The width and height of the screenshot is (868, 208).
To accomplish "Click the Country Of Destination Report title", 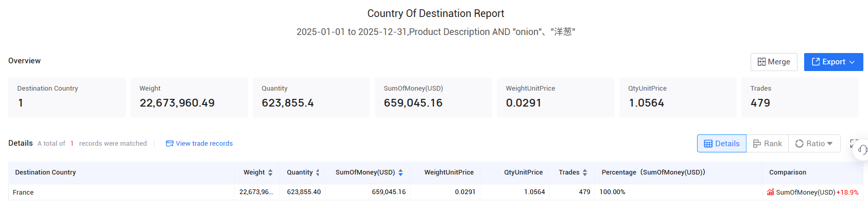I will tap(436, 13).
